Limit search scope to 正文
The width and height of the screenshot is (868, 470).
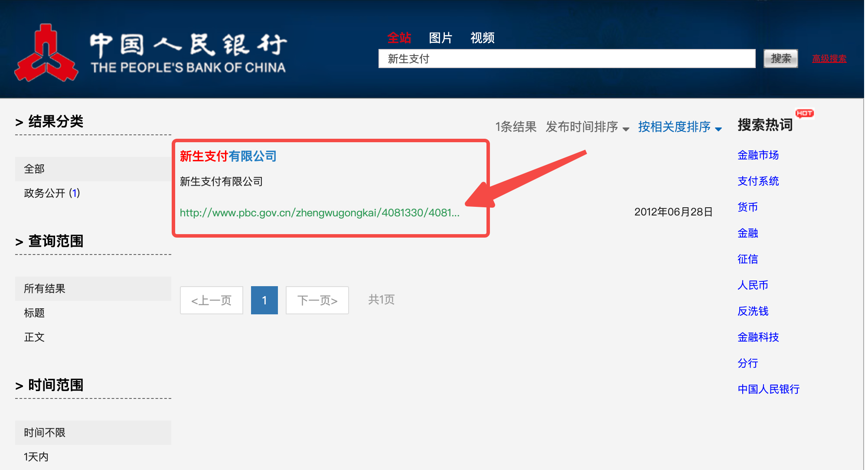click(x=34, y=337)
